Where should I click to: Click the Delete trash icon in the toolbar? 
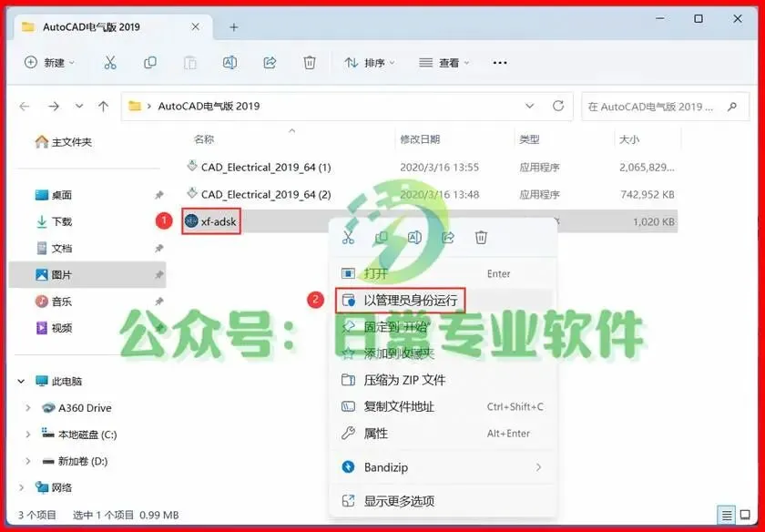point(310,63)
